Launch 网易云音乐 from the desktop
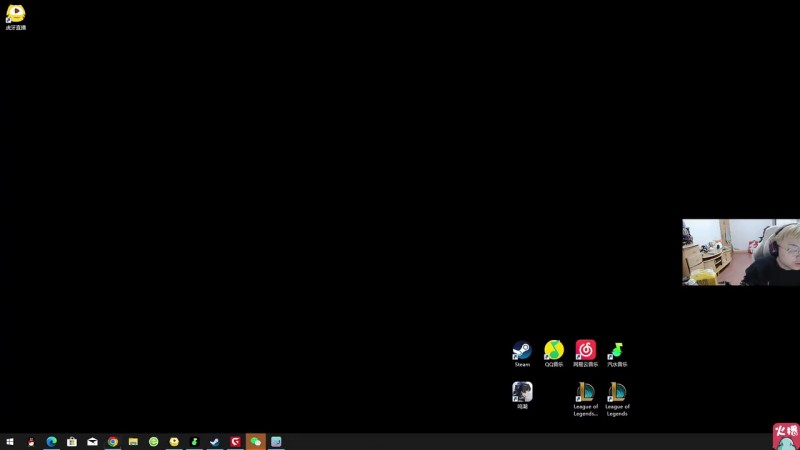Image resolution: width=800 pixels, height=450 pixels. click(585, 351)
